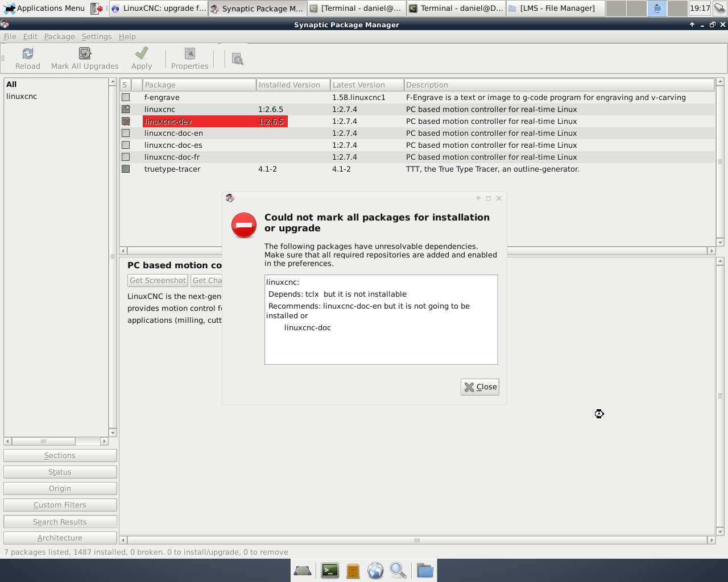Click the Synaptic window title bar icon

coord(5,24)
